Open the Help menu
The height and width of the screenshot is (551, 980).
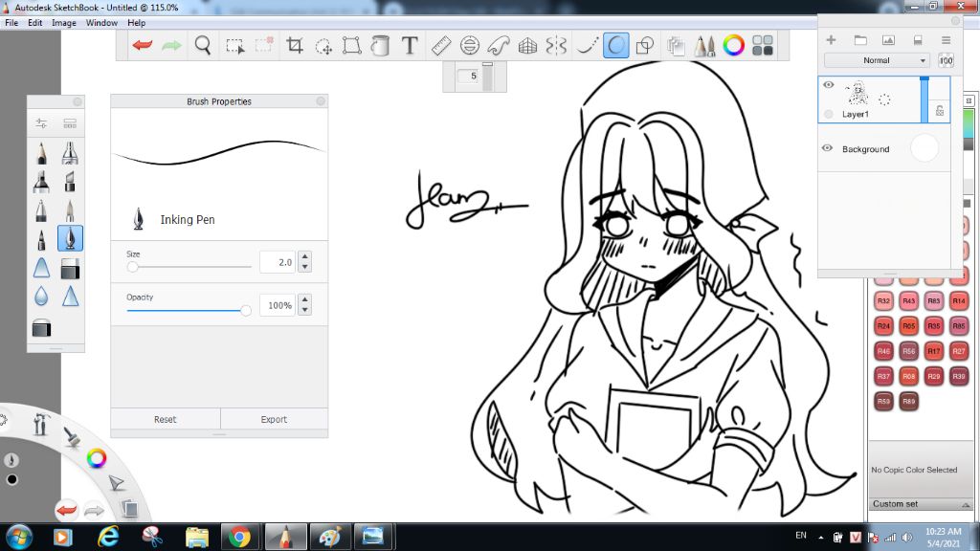coord(136,23)
